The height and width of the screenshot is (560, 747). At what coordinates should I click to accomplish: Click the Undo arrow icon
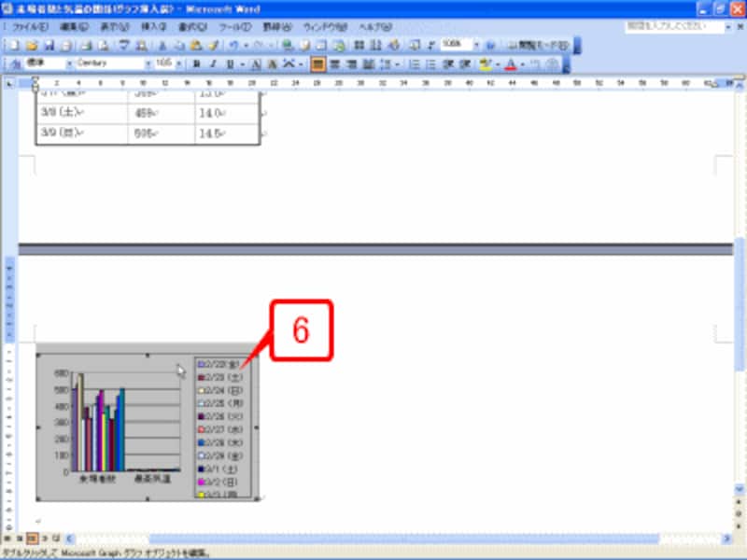[233, 45]
